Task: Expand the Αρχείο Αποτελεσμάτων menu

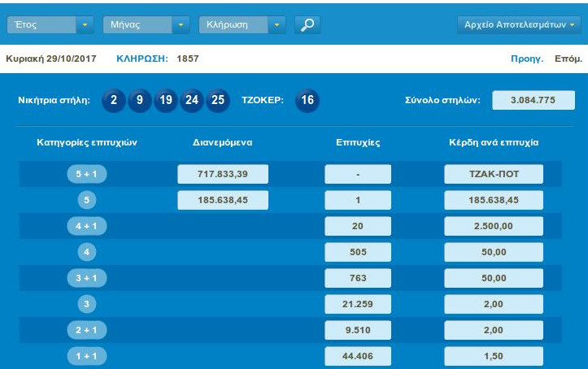Action: (x=519, y=24)
